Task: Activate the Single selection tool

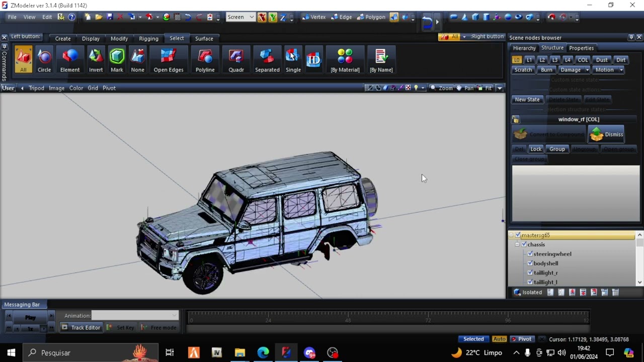Action: coord(293,60)
